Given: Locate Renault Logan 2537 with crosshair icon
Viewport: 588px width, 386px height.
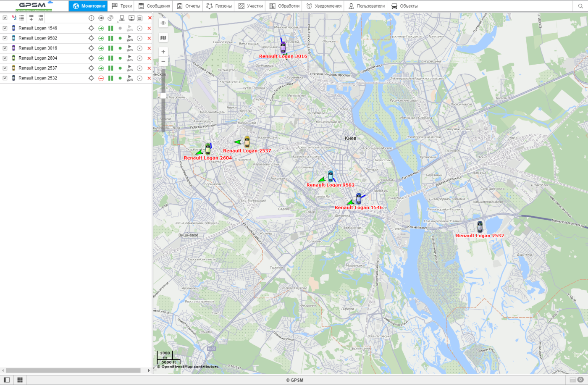Looking at the screenshot, I should click(x=91, y=68).
